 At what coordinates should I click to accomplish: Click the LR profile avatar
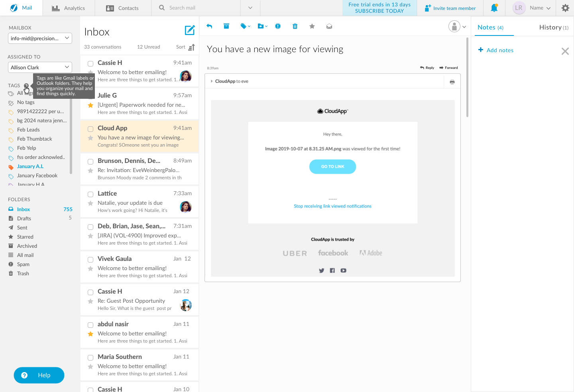[519, 8]
